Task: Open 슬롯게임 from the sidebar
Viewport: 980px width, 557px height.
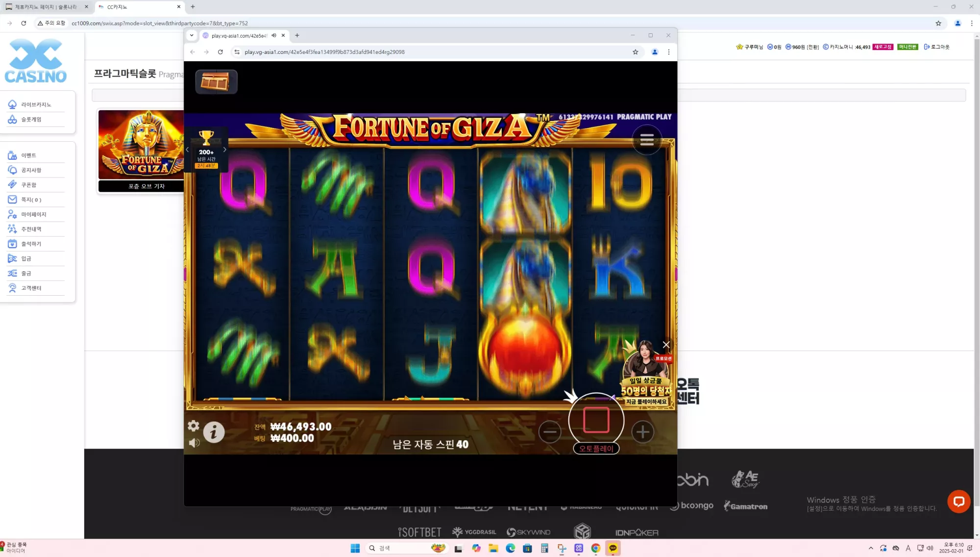Action: coord(36,119)
